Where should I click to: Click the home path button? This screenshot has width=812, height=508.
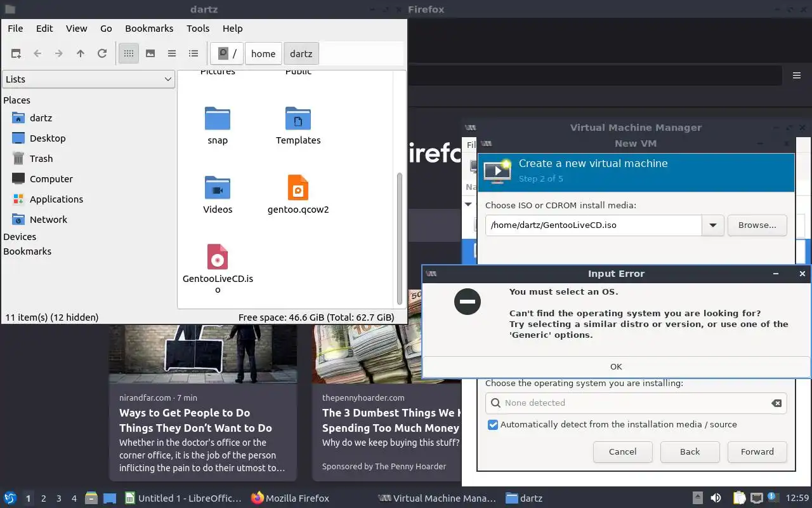(x=263, y=54)
